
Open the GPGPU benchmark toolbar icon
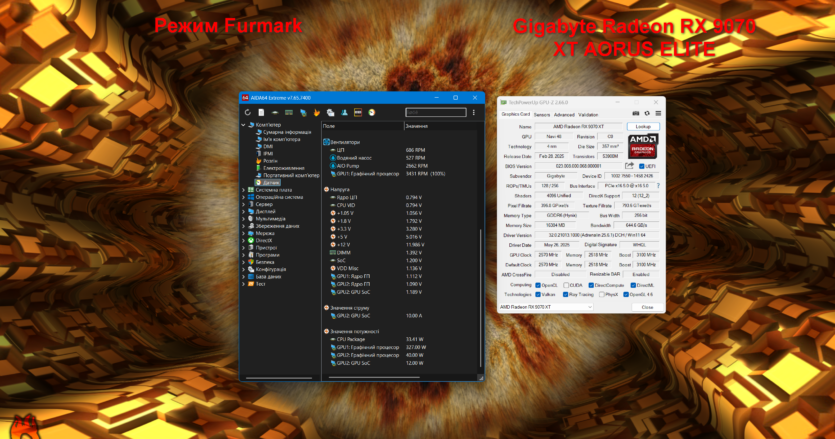tap(303, 112)
